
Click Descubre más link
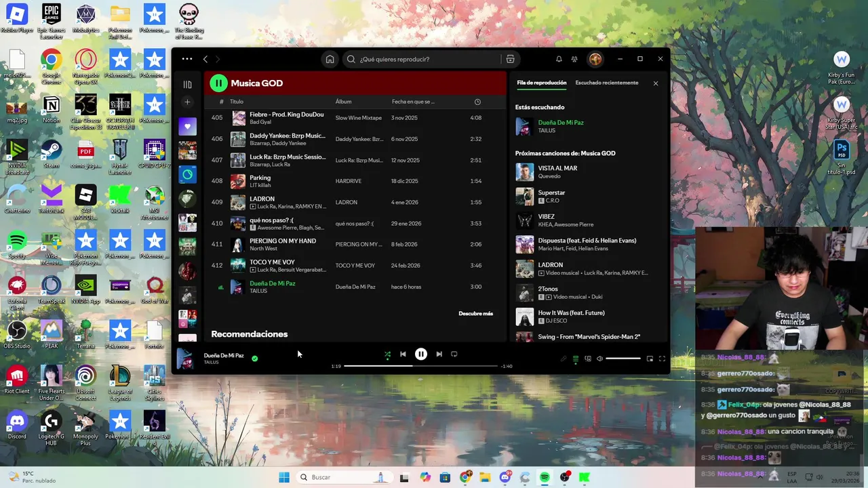[475, 314]
